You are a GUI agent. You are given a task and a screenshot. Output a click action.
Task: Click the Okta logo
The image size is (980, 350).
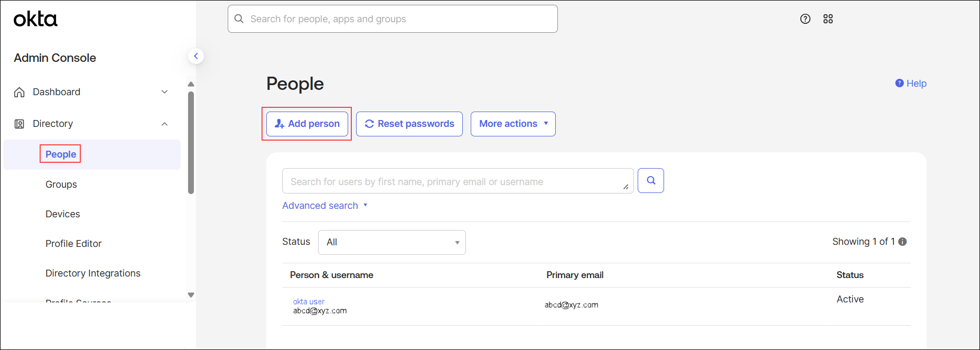point(35,19)
